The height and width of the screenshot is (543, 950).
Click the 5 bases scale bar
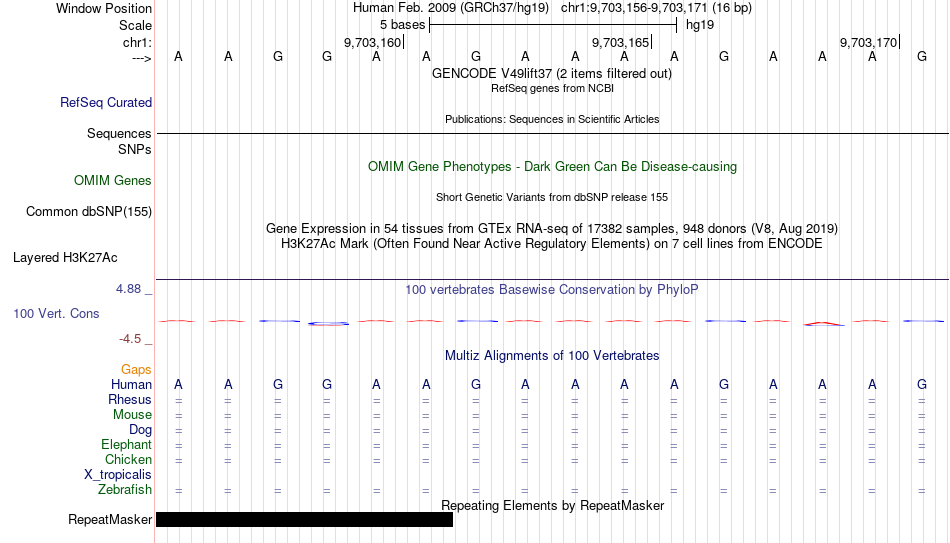(x=553, y=25)
